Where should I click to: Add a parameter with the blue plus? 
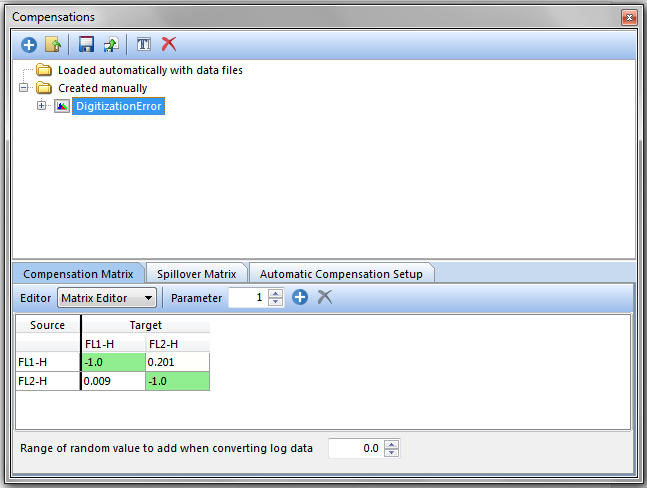coord(299,297)
